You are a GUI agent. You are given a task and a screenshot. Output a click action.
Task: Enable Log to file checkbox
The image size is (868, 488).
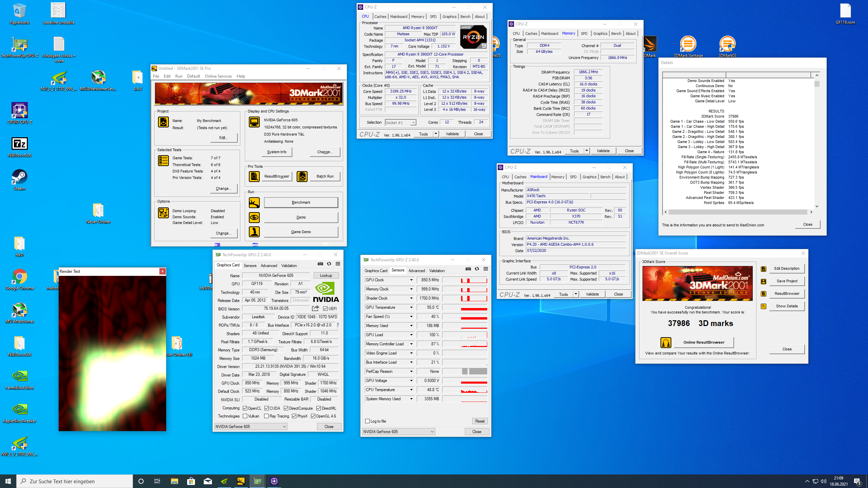(x=367, y=421)
